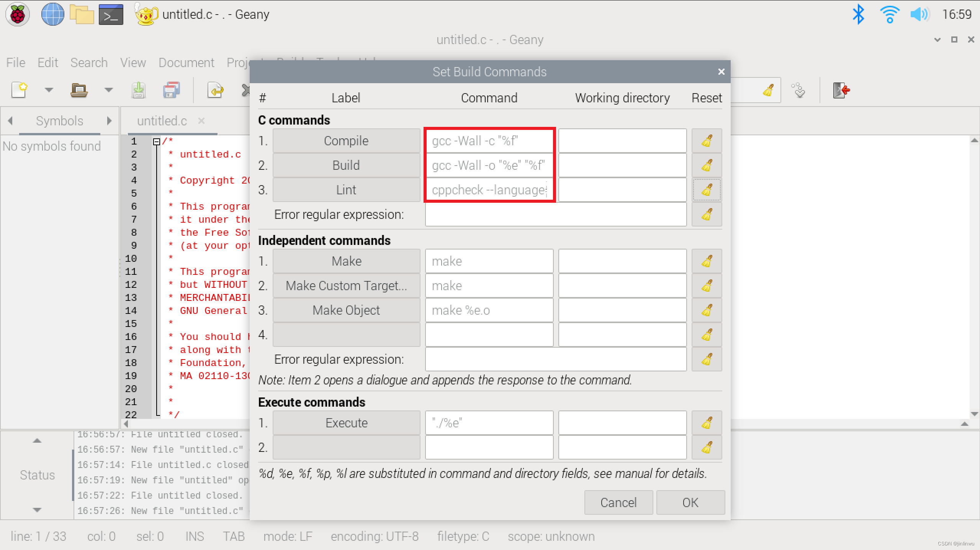Viewport: 980px width, 550px height.
Task: Open the recent files dropdown arrow
Action: (x=109, y=90)
